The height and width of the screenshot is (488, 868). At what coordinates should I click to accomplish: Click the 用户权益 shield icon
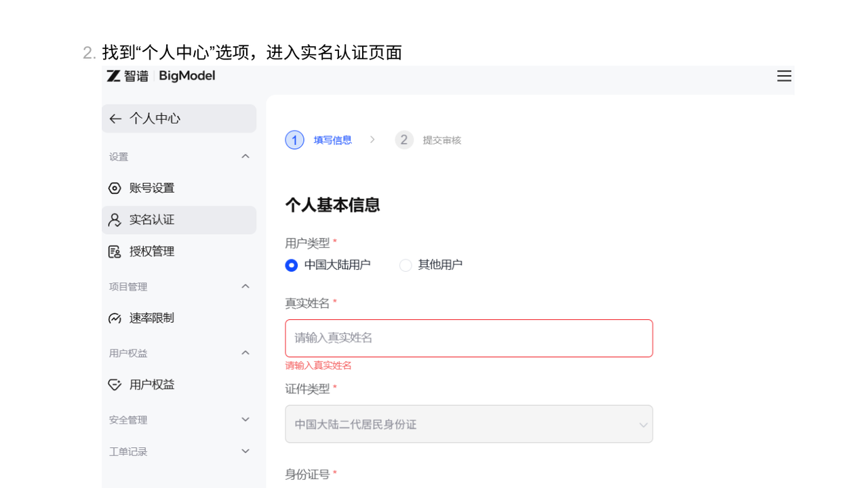(115, 384)
